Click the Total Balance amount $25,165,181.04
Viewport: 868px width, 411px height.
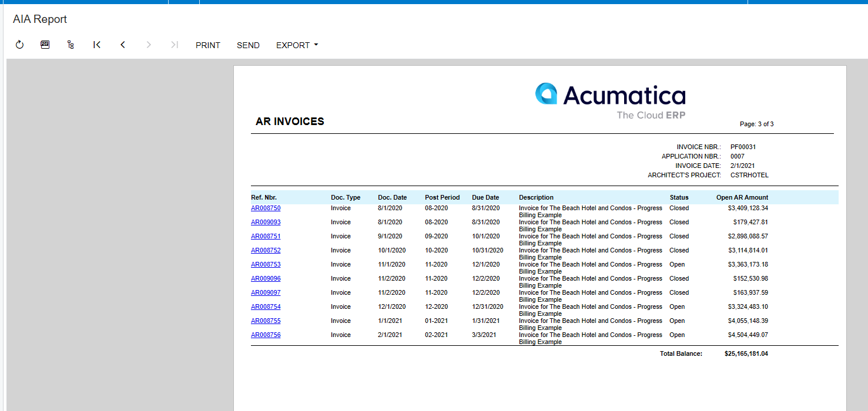(x=746, y=353)
